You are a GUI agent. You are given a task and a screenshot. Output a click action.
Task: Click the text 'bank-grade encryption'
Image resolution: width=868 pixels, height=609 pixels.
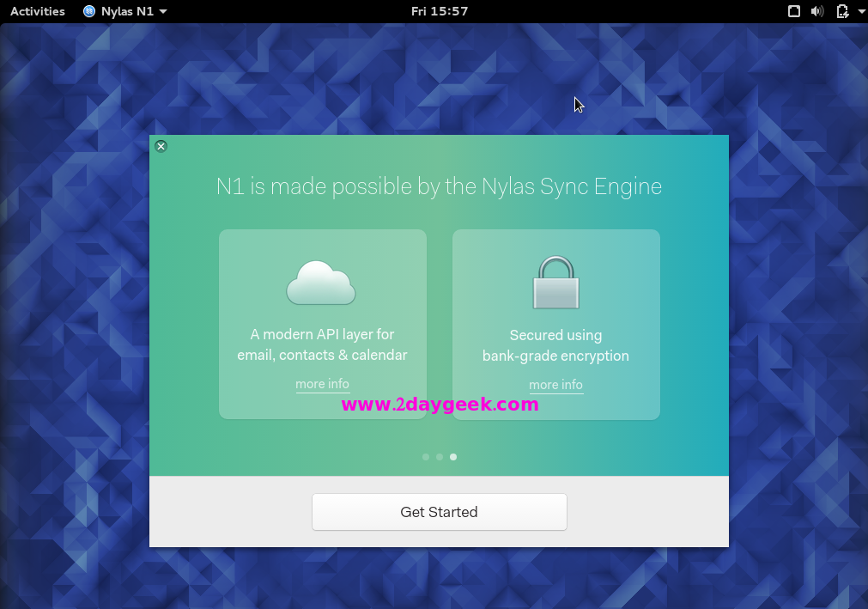pyautogui.click(x=555, y=356)
